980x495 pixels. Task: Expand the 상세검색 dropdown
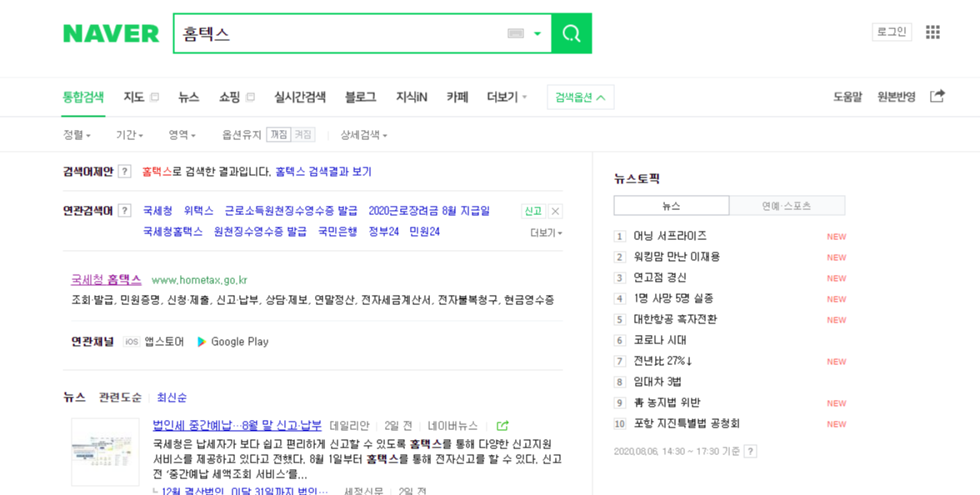(x=363, y=135)
